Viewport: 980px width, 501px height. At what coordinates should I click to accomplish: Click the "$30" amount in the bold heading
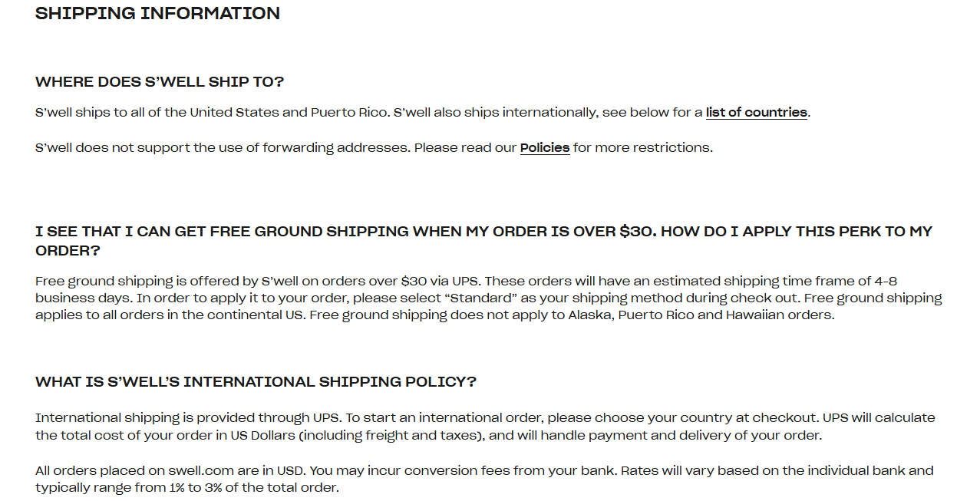[x=636, y=232]
